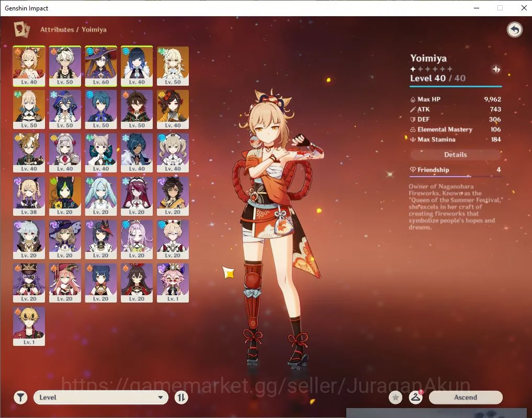Viewport: 532px width, 418px height.
Task: Open the Details button under stats
Action: [x=455, y=155]
